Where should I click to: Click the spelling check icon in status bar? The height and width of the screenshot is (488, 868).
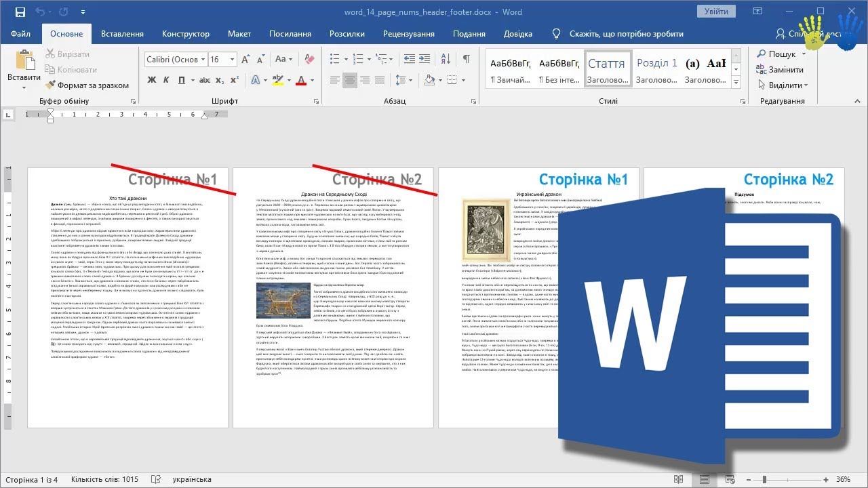(x=155, y=479)
